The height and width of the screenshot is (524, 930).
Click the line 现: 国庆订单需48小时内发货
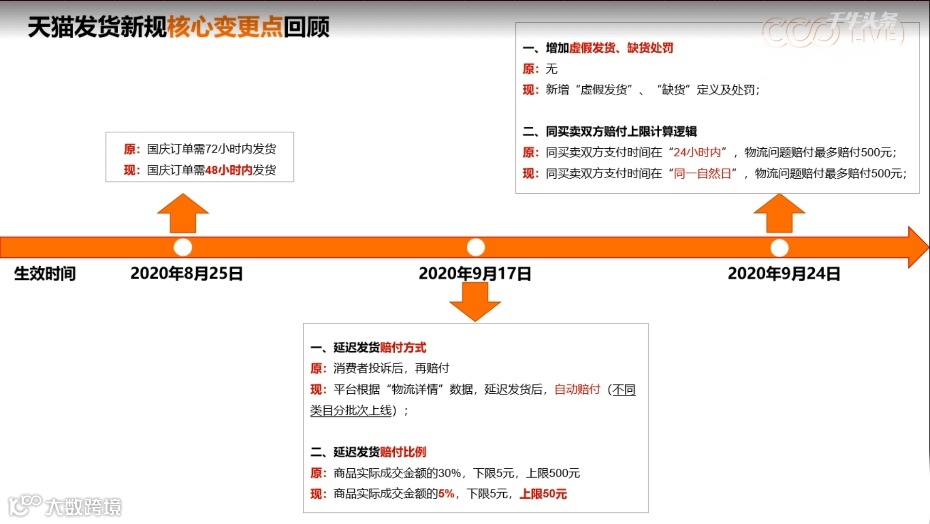coord(200,170)
